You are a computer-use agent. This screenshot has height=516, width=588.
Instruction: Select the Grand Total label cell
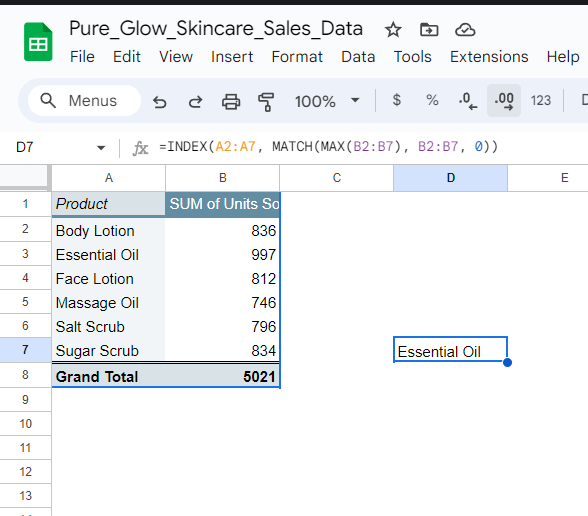(108, 376)
